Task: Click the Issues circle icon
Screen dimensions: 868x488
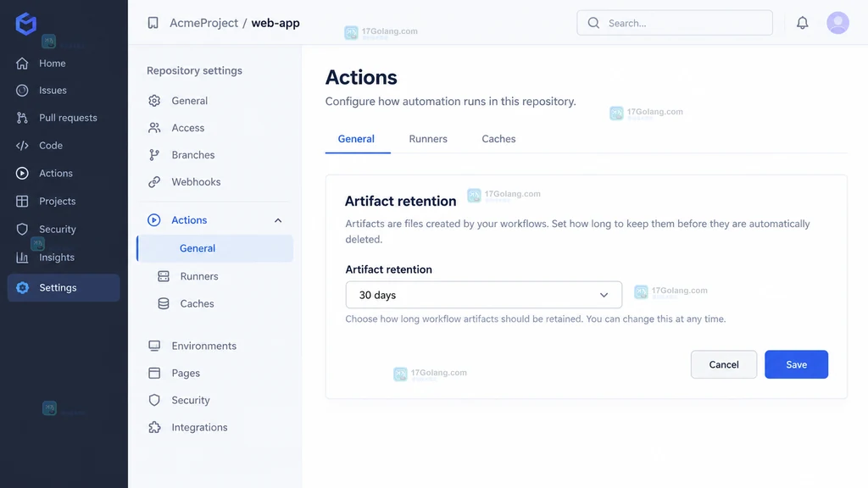Action: pyautogui.click(x=22, y=90)
